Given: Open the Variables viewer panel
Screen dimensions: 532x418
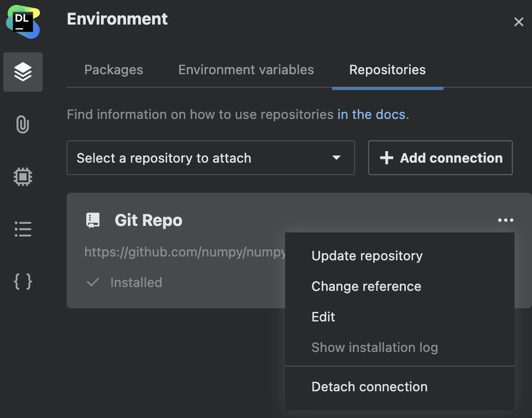Looking at the screenshot, I should [22, 282].
